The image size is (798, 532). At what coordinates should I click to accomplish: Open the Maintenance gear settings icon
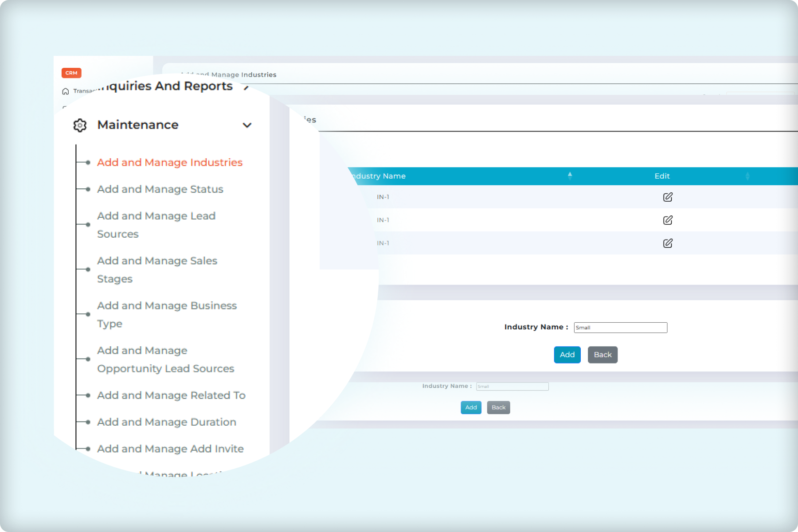80,125
